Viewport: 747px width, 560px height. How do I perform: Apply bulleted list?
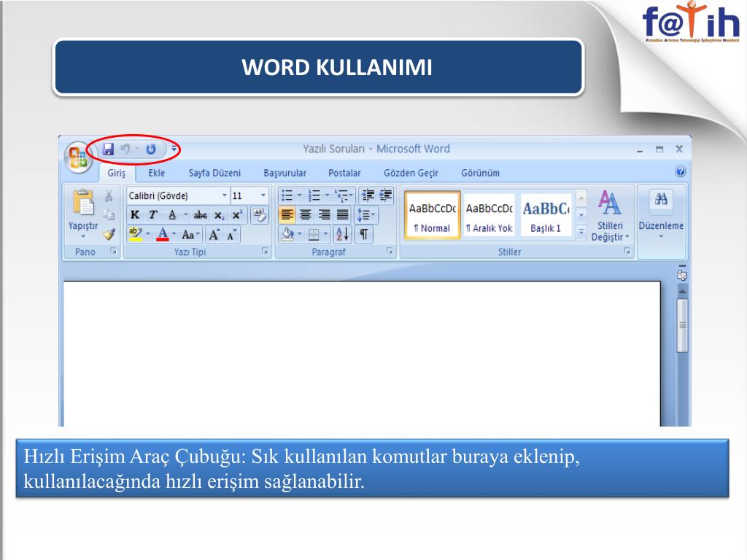point(287,195)
